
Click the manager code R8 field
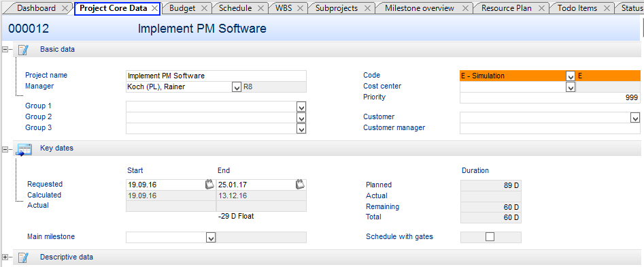274,87
